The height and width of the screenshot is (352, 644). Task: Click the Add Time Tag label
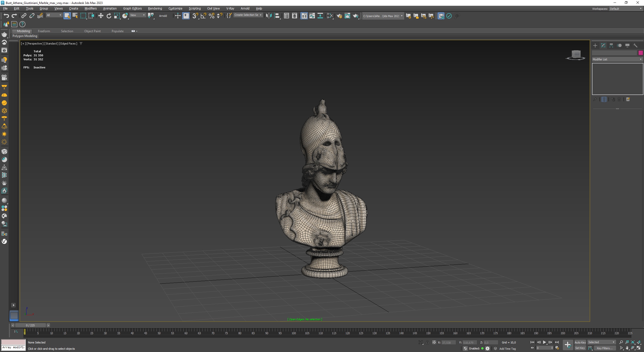point(507,349)
